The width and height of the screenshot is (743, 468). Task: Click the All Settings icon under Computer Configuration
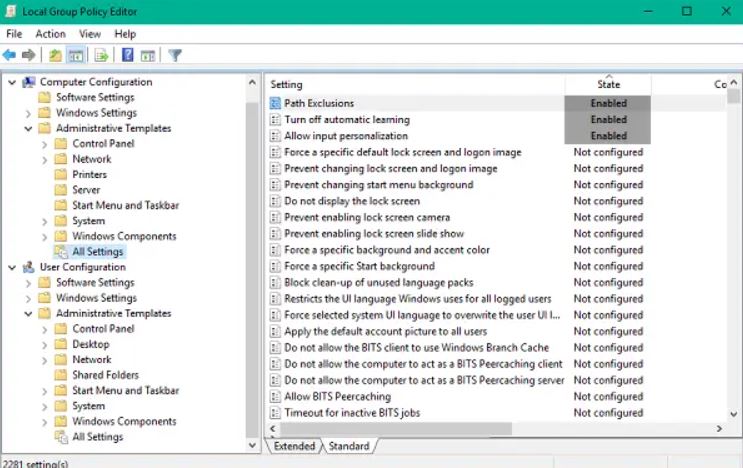pyautogui.click(x=61, y=252)
